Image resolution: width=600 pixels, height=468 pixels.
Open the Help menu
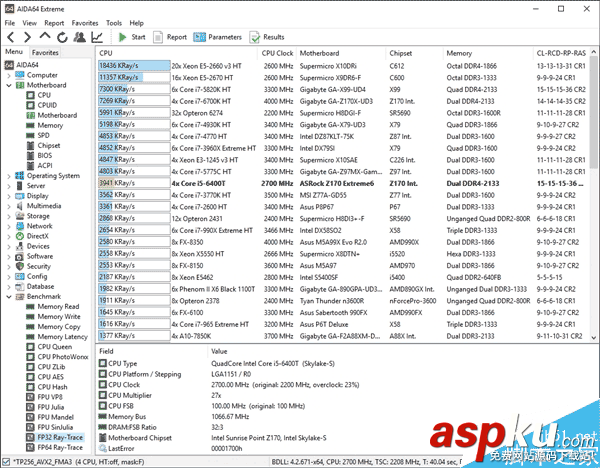[136, 23]
